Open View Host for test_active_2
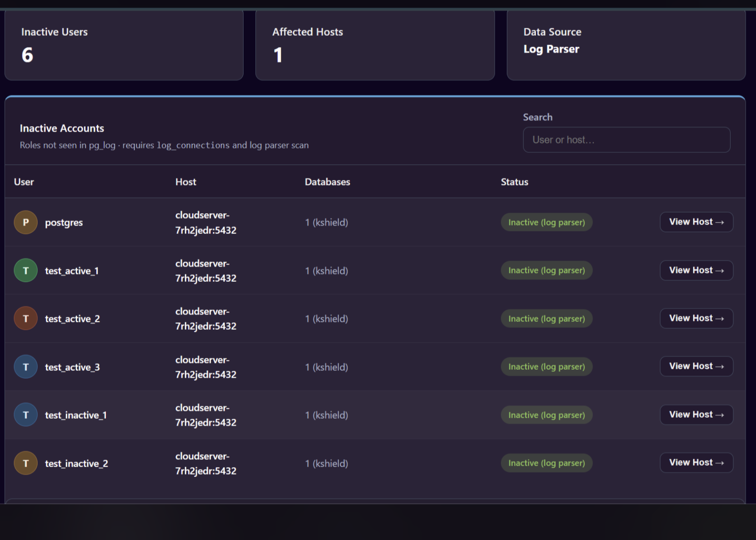756x540 pixels. click(x=696, y=318)
